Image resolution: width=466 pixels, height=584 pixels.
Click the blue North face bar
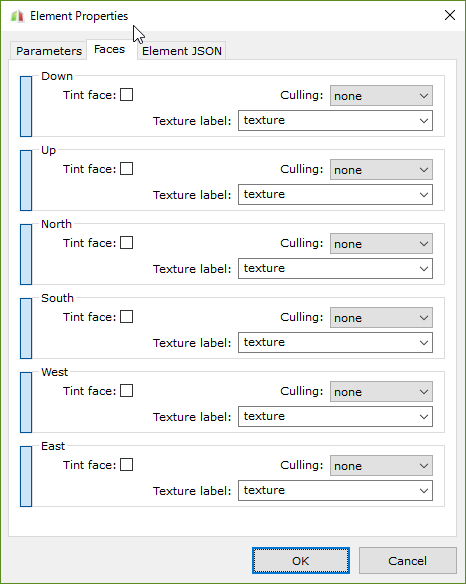(26, 254)
